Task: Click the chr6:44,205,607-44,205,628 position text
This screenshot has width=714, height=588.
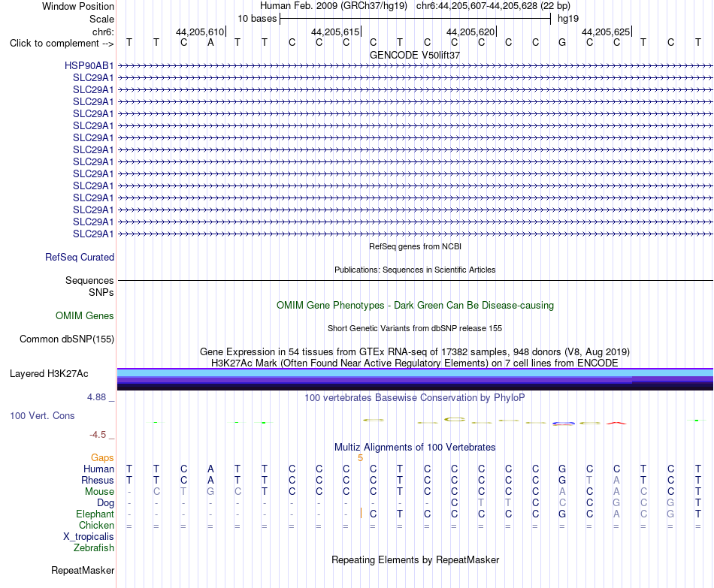Action: [494, 6]
